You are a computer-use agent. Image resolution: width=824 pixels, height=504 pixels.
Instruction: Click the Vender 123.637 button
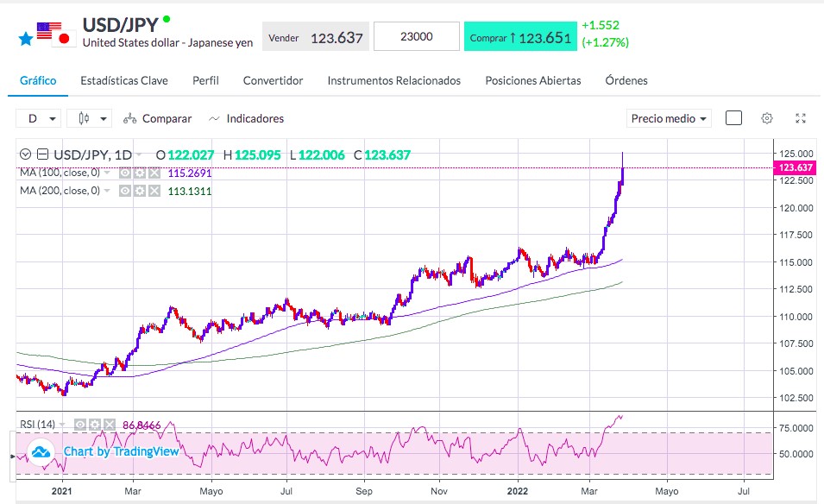pos(315,36)
